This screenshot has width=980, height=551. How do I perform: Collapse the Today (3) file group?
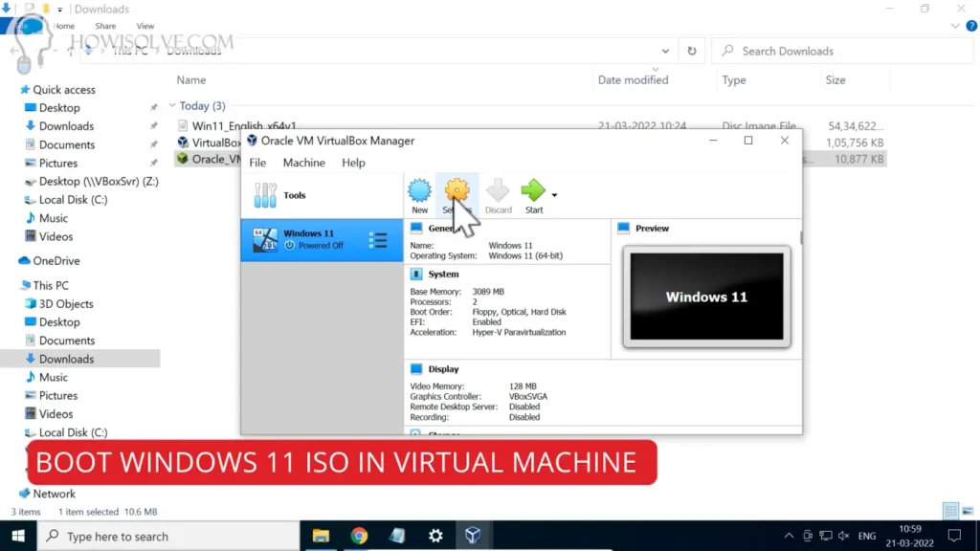click(172, 105)
